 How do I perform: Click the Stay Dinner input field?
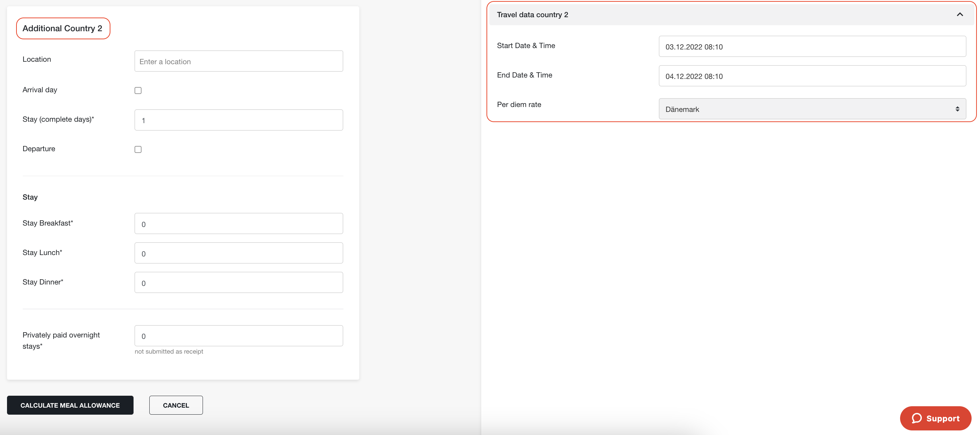239,283
